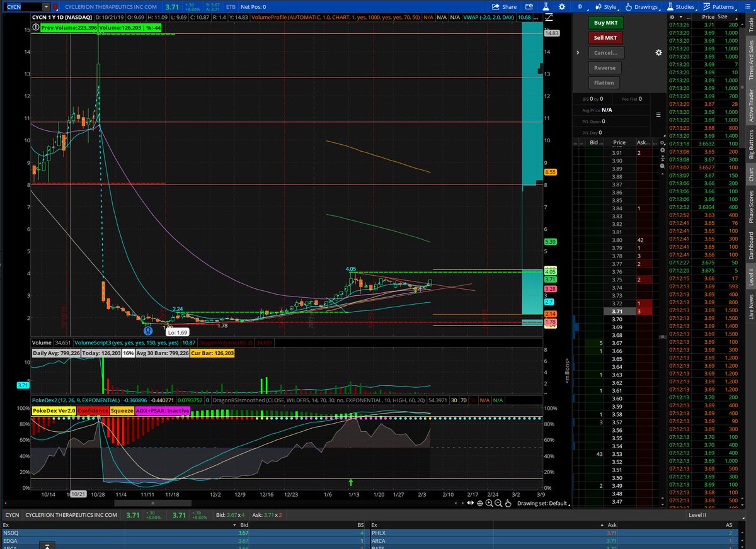The height and width of the screenshot is (549, 756).
Task: Click the ladder Bid column header
Action: 593,143
